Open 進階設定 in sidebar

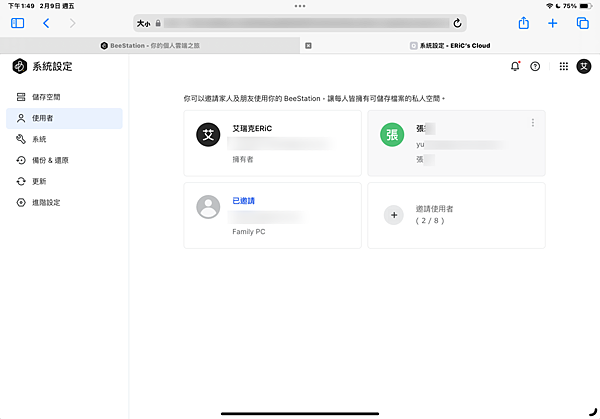pos(64,202)
